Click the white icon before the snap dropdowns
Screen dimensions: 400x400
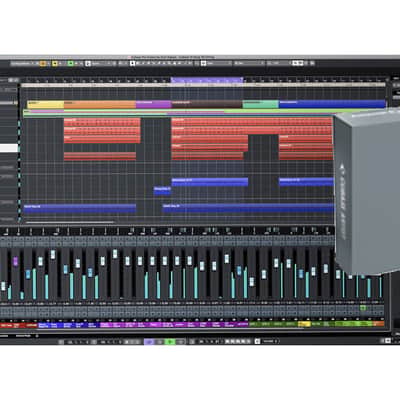tap(203, 63)
